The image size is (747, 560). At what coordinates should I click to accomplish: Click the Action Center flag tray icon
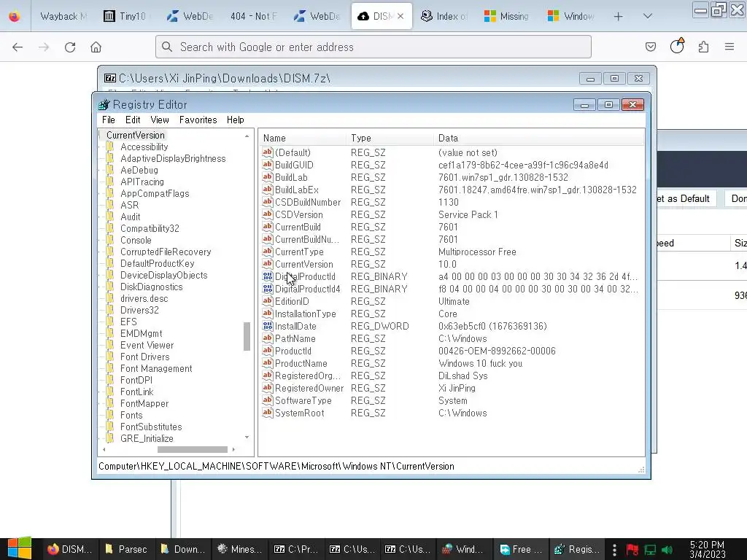pos(632,550)
